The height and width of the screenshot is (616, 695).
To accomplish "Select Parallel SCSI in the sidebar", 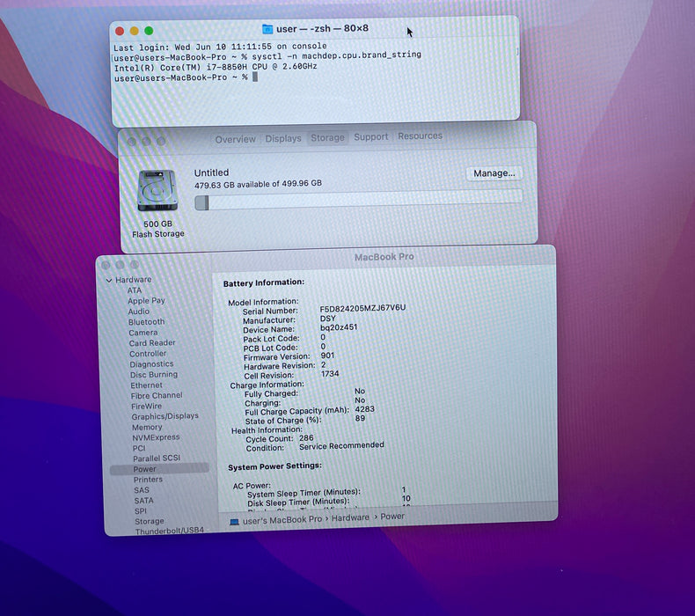I will click(x=157, y=458).
